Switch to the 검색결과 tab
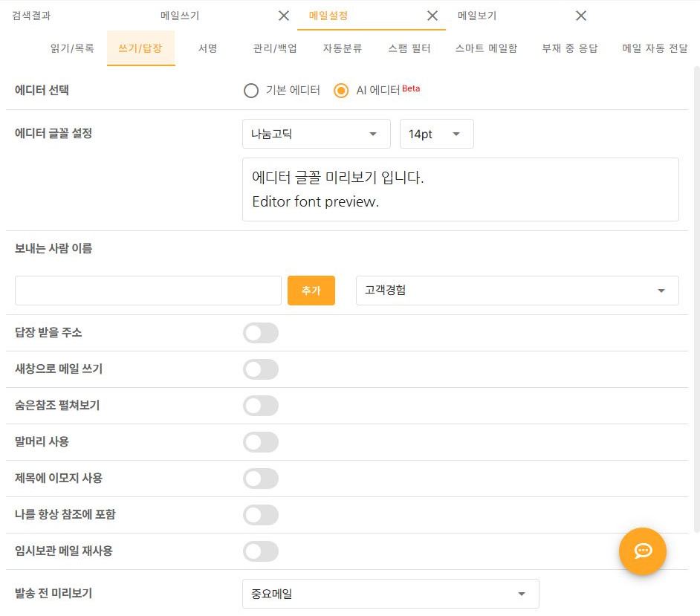 click(31, 16)
